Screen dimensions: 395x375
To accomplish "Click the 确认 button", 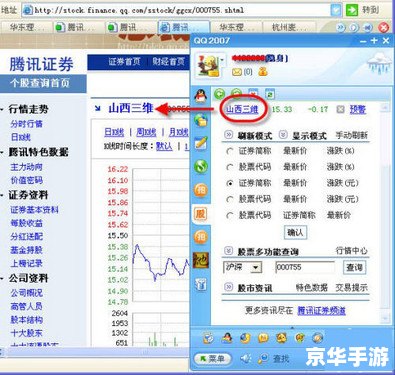I will pyautogui.click(x=295, y=232).
